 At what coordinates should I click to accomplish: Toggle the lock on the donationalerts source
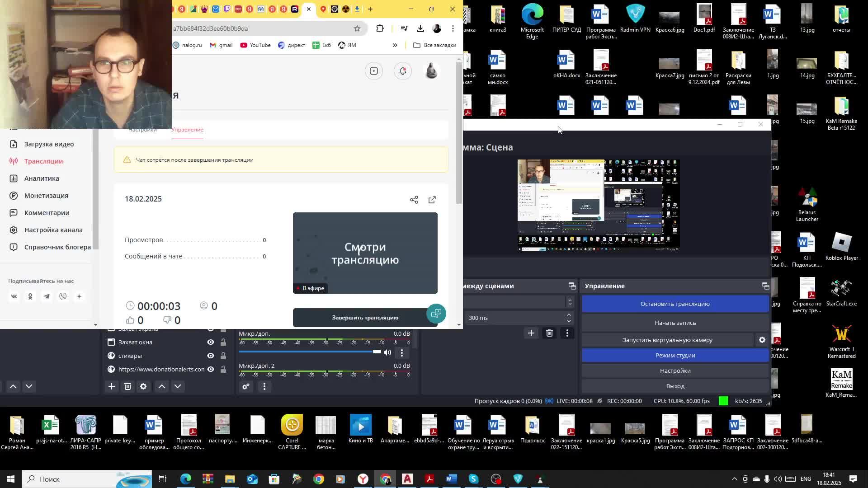coord(223,370)
